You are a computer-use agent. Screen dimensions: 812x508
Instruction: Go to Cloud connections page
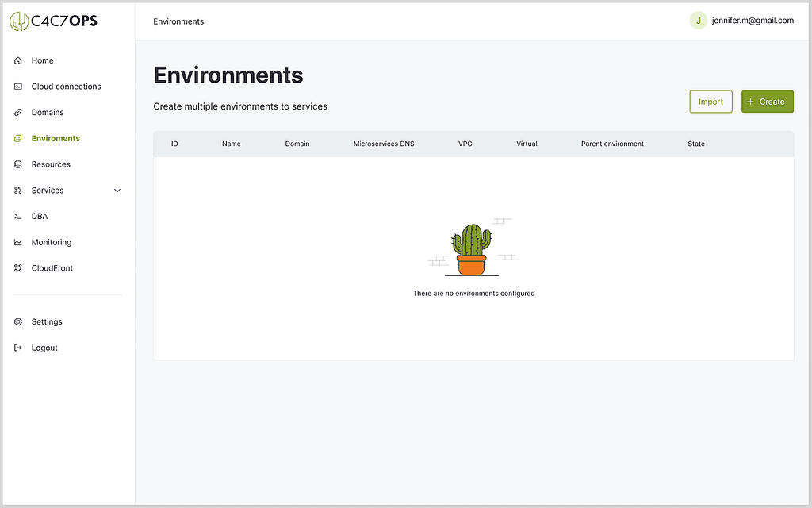point(67,87)
